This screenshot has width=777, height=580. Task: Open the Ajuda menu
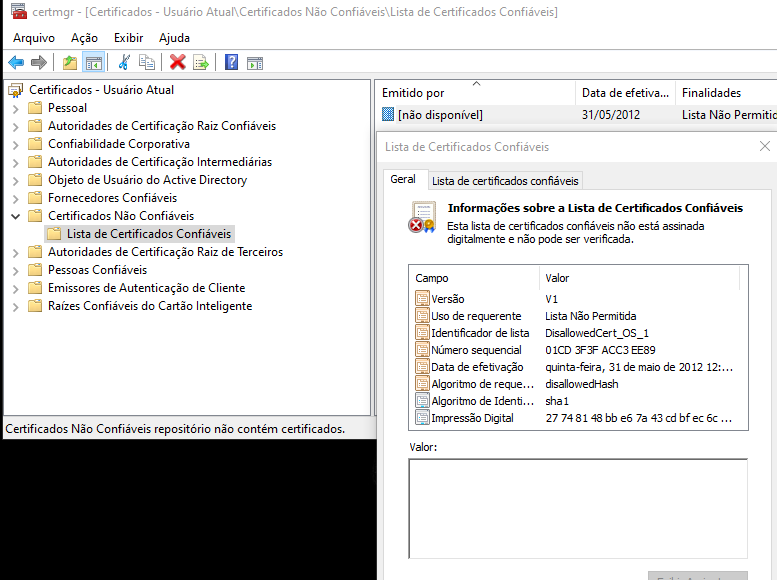coord(174,38)
